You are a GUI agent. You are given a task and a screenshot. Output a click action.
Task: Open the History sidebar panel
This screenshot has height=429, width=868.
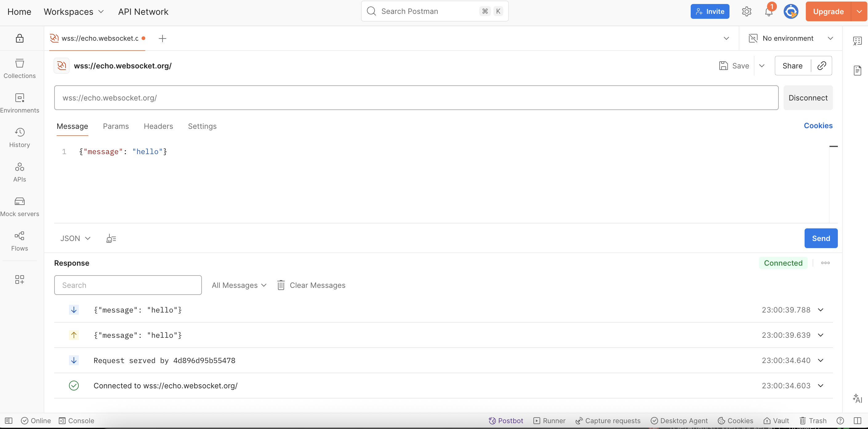tap(19, 137)
